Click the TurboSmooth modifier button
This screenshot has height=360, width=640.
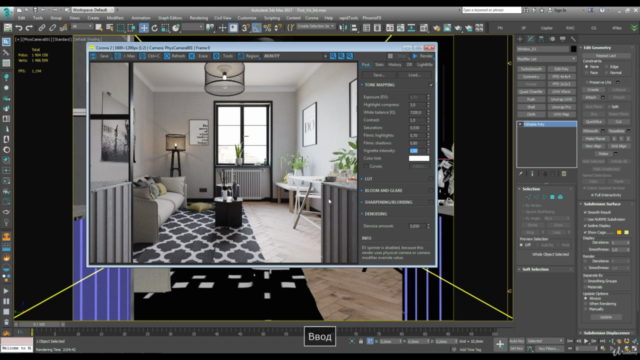click(x=531, y=69)
